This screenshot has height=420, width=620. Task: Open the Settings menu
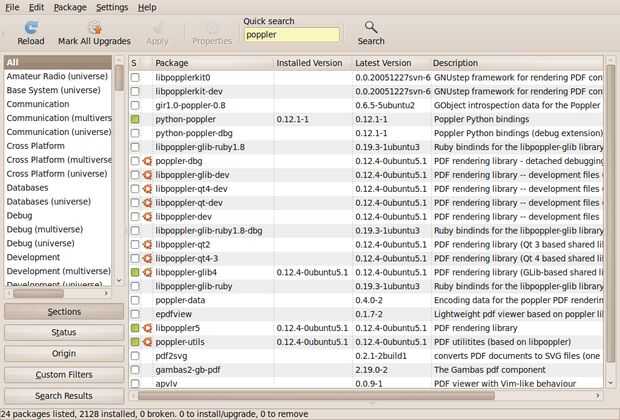click(112, 8)
